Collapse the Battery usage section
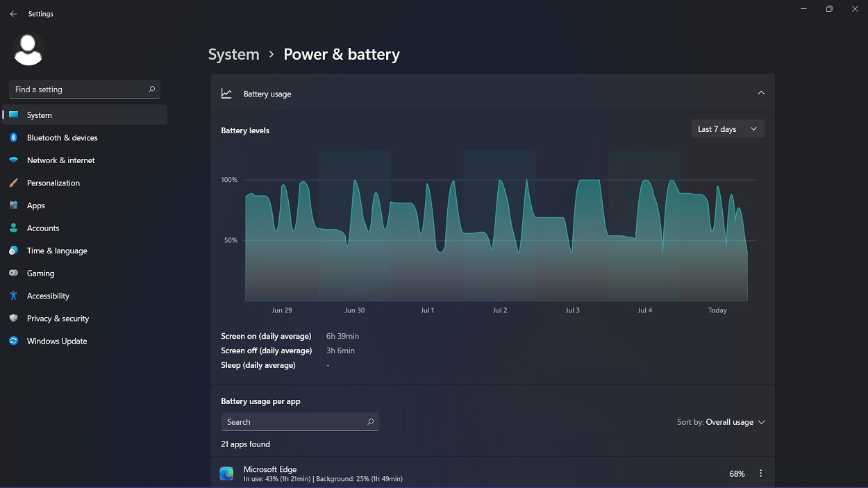 pos(761,92)
